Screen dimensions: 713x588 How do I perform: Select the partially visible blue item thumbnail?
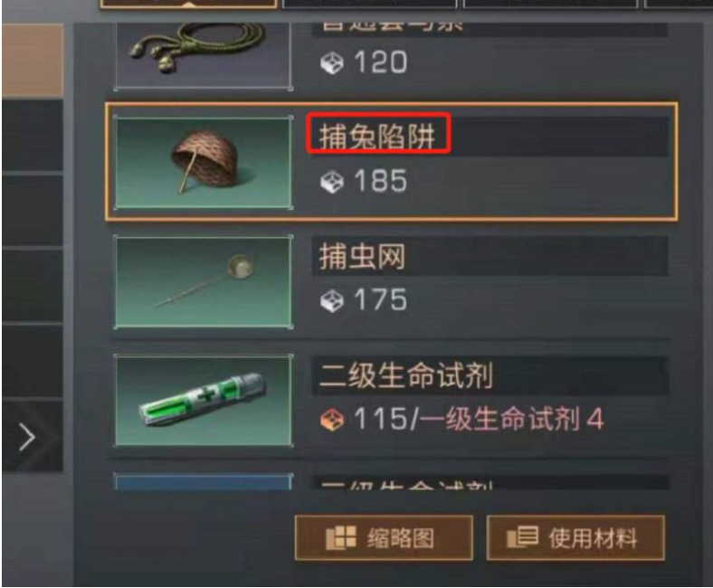pos(203,481)
